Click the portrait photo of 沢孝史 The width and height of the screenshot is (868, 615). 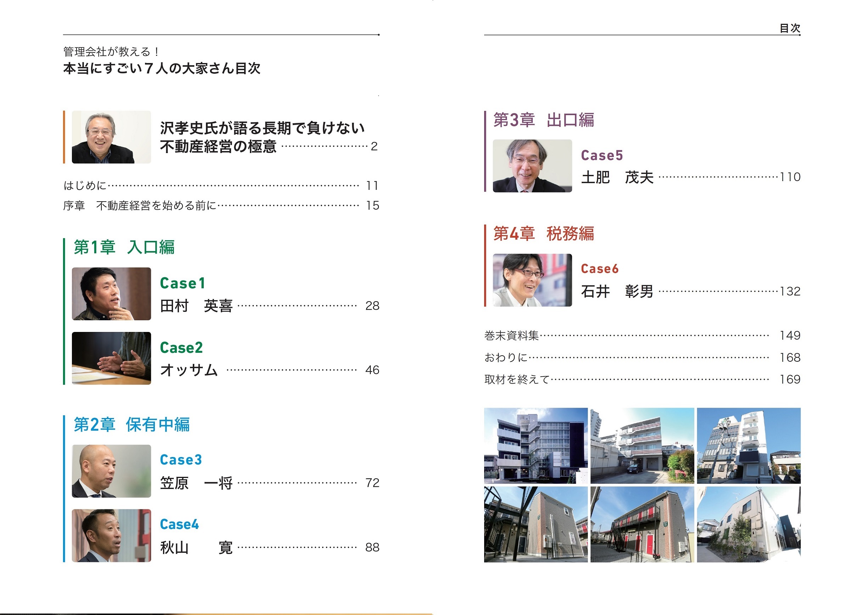tap(111, 137)
